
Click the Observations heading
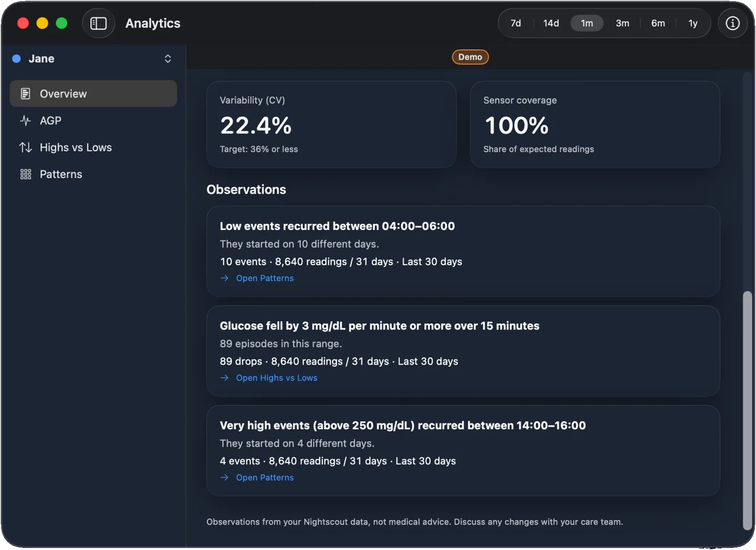pyautogui.click(x=246, y=190)
